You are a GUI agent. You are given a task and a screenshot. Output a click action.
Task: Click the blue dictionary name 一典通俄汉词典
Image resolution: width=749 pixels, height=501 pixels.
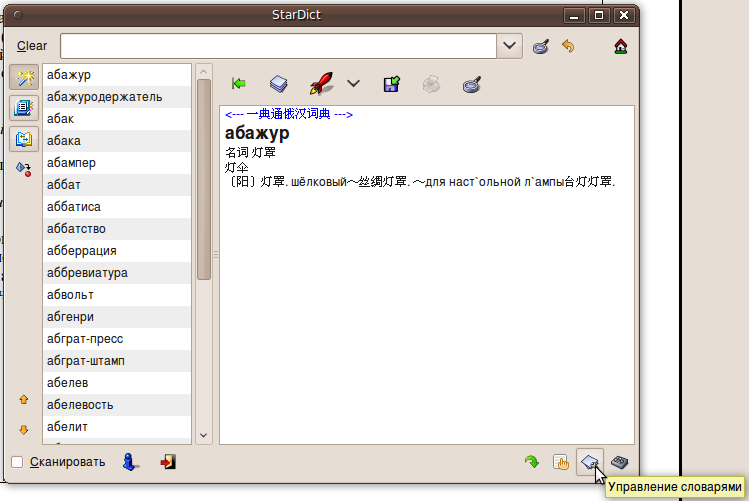pos(289,114)
